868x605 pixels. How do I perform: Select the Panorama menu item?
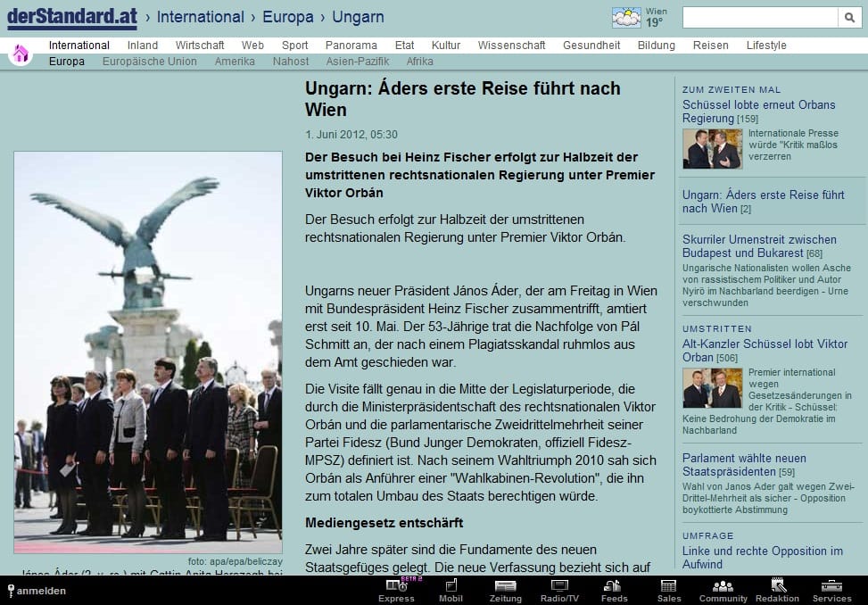(x=351, y=46)
